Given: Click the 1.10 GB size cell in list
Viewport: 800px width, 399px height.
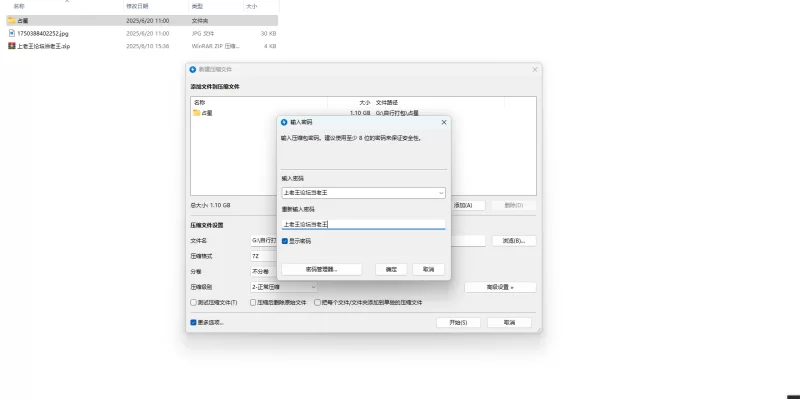Looking at the screenshot, I should (x=360, y=113).
